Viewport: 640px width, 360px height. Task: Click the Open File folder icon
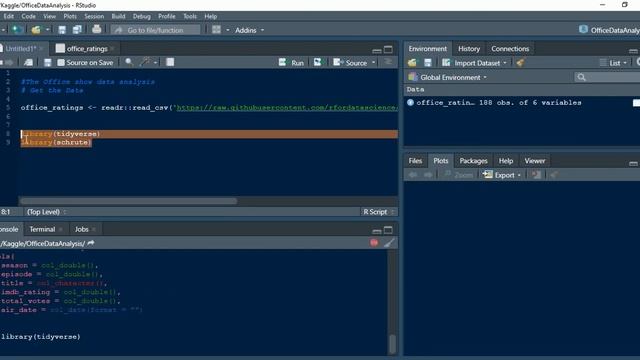coord(36,30)
